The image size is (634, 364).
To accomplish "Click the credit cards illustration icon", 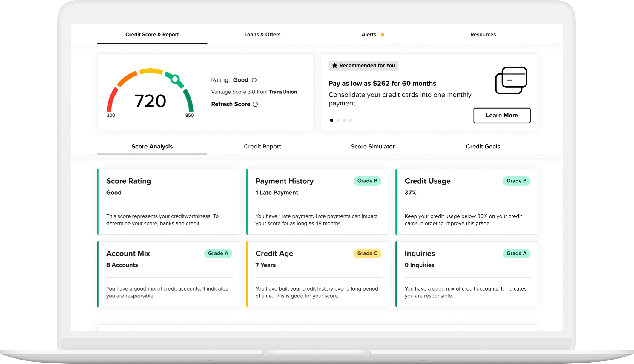I will [x=511, y=80].
